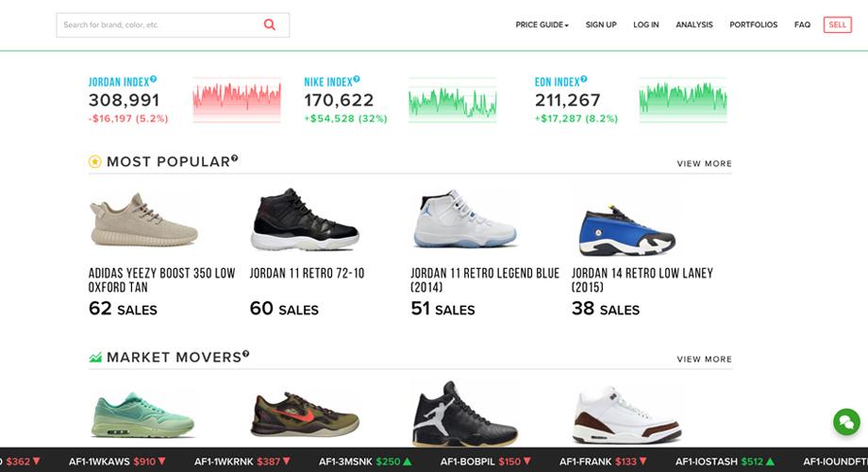
Task: Click Jordan 11 Retro Legend Blue (2014) title
Action: click(485, 280)
